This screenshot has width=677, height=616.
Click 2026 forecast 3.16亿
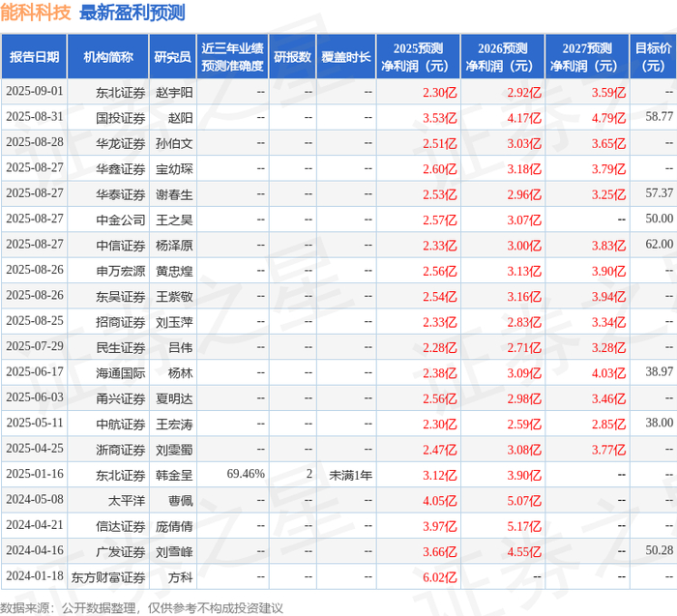click(524, 296)
